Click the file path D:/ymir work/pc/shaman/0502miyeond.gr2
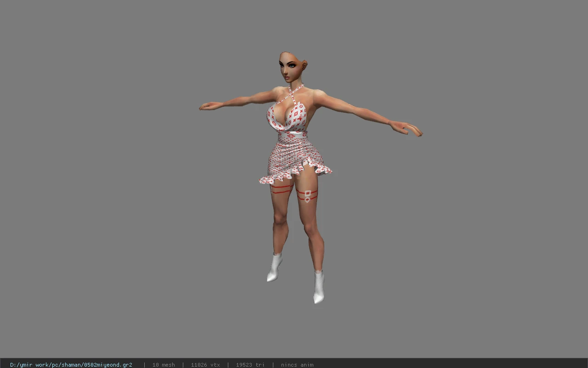 pyautogui.click(x=71, y=365)
